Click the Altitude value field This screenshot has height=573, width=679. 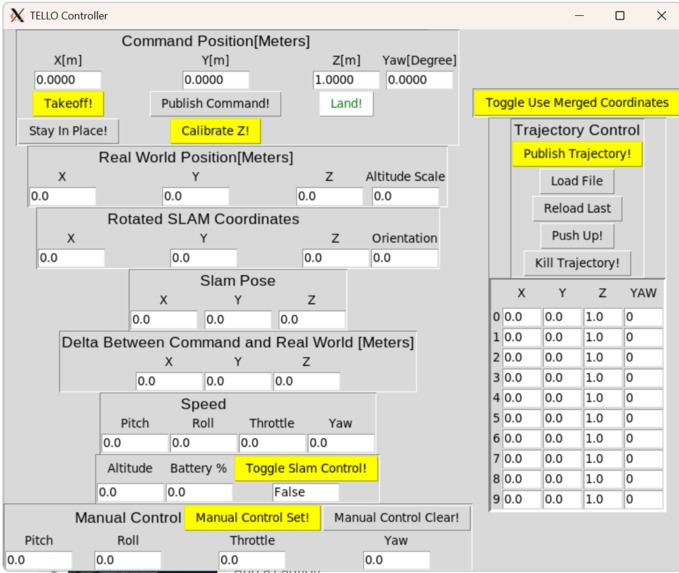pyautogui.click(x=130, y=492)
